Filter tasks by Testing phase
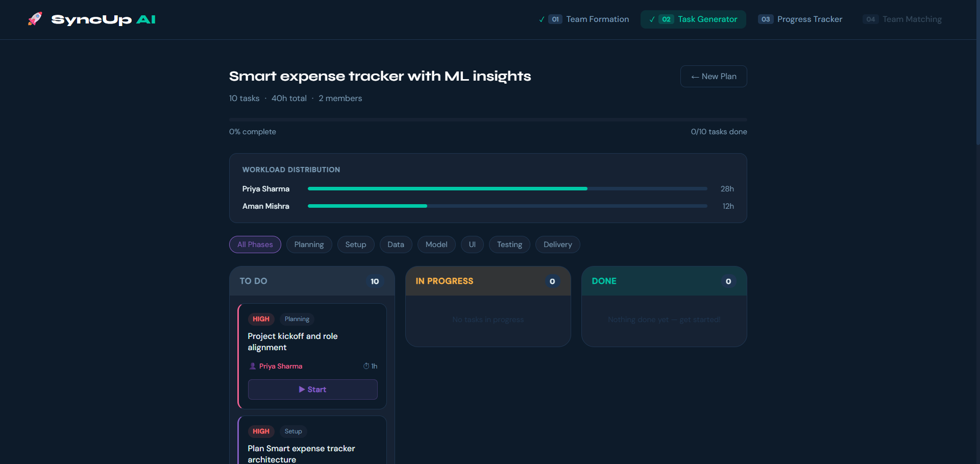Viewport: 980px width, 464px height. point(509,245)
